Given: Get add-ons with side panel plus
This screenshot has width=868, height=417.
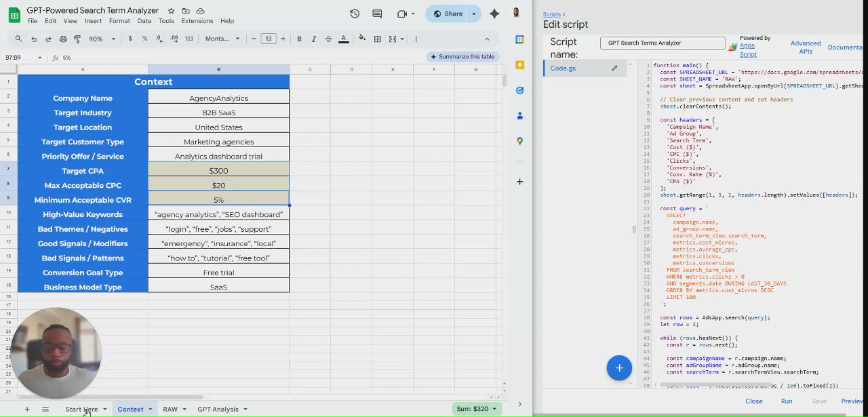Looking at the screenshot, I should [x=520, y=182].
